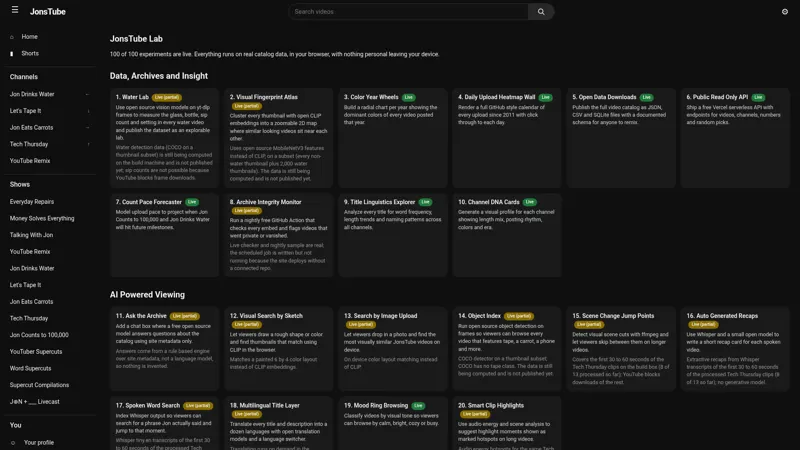800x450 pixels.
Task: Click AI Powered Viewing section heading
Action: tap(147, 295)
